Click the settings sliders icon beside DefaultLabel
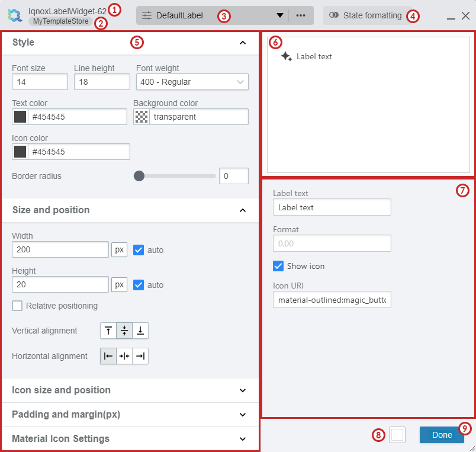 [x=146, y=15]
